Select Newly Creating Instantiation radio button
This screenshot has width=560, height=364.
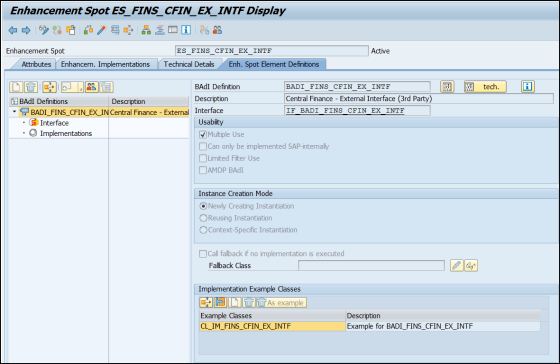point(203,206)
